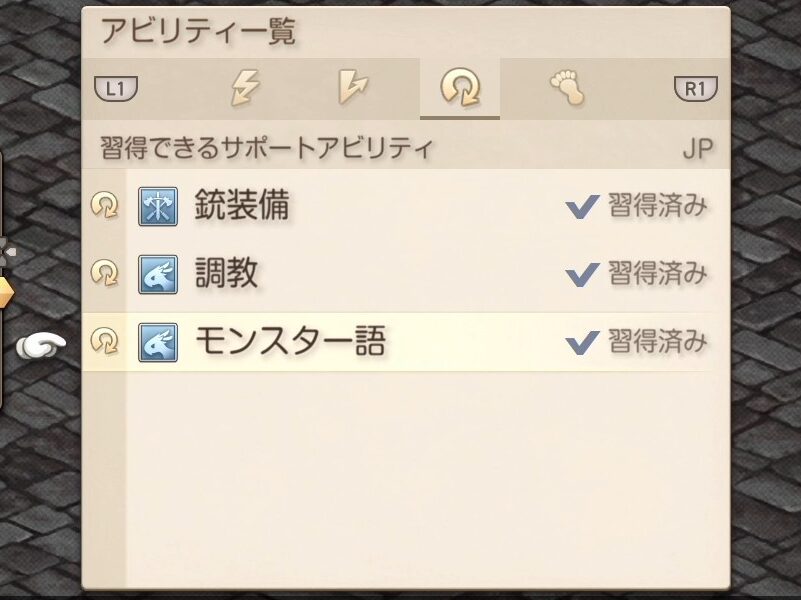Select the circular arrow support ability tab
Viewport: 801px width, 600px height.
[x=460, y=89]
